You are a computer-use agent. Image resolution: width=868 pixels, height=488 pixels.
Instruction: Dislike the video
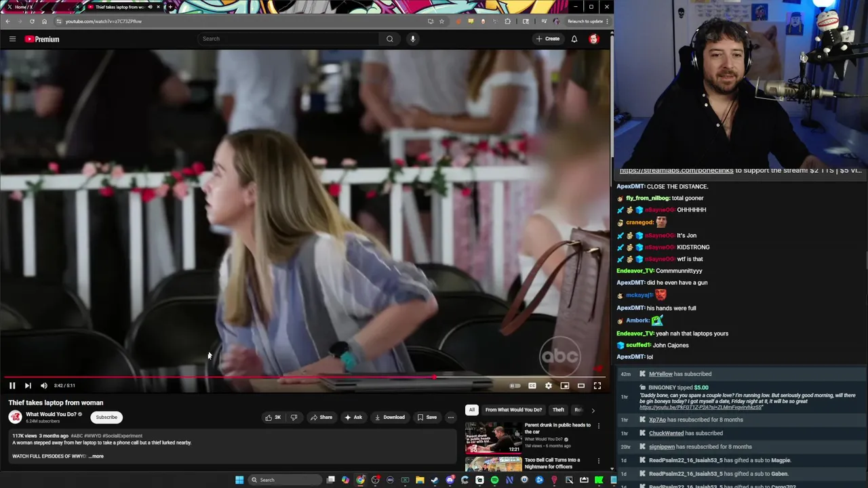click(x=294, y=418)
